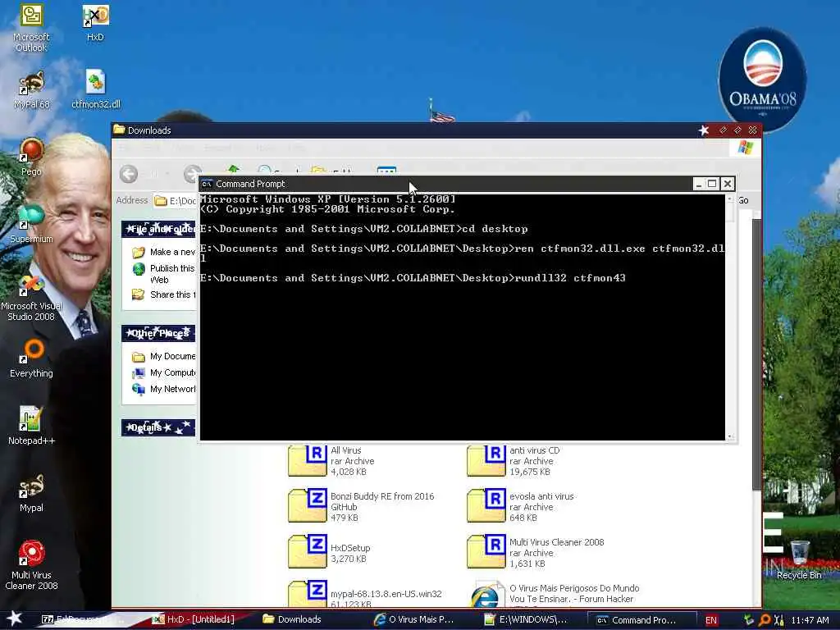Click the Downloads window title bar star button
This screenshot has height=630, width=840.
point(704,130)
